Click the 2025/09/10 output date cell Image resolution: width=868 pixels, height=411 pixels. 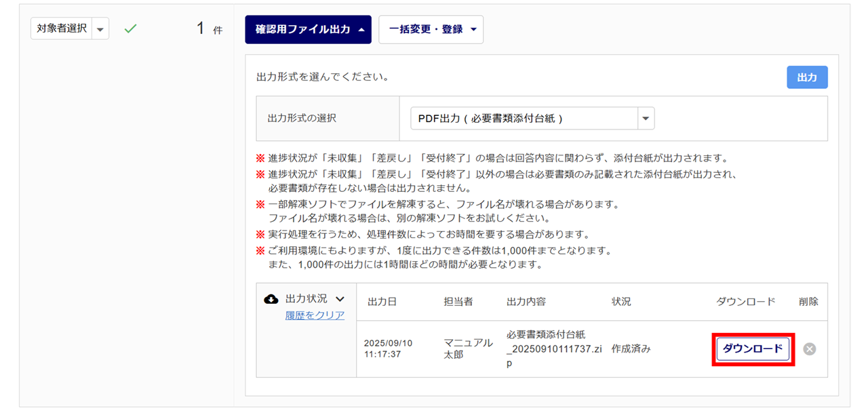(387, 349)
